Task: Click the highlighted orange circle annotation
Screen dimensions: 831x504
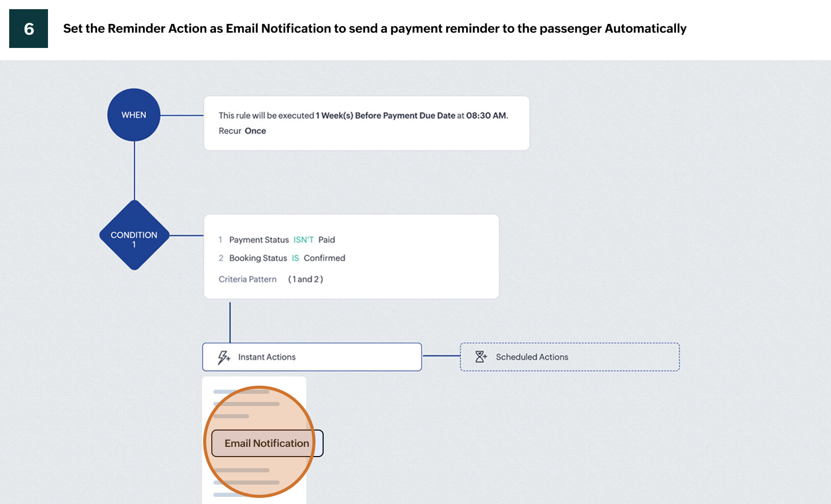Action: click(x=260, y=443)
